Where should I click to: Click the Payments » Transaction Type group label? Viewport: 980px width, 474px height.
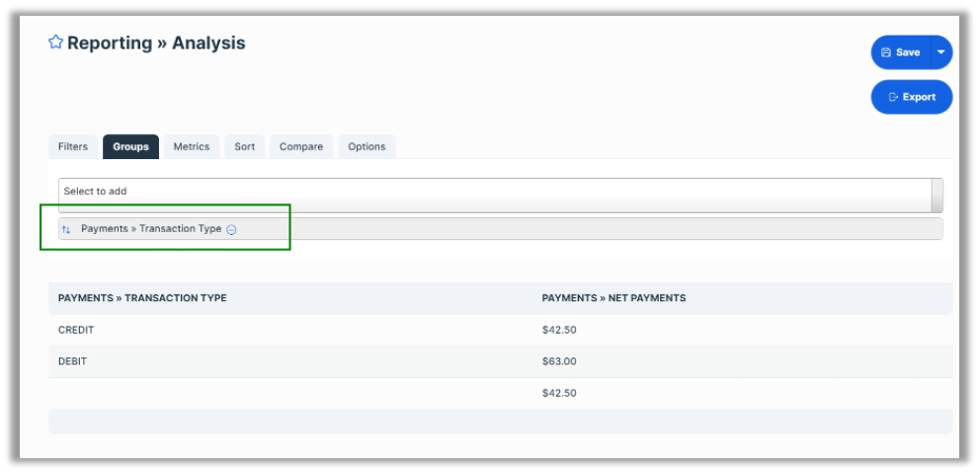151,229
